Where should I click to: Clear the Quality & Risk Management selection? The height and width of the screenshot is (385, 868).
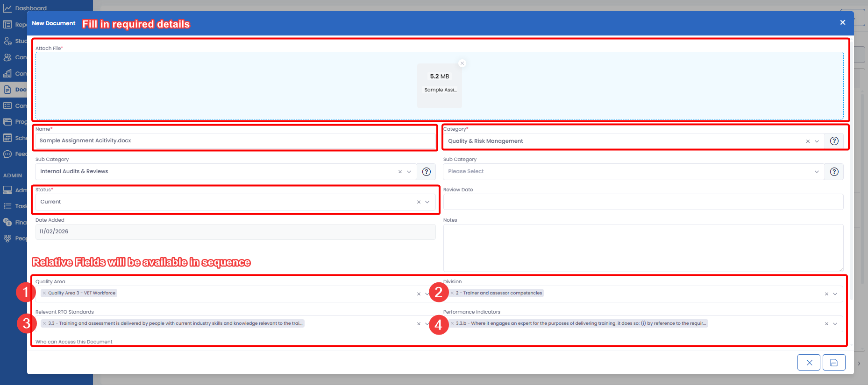coord(808,141)
